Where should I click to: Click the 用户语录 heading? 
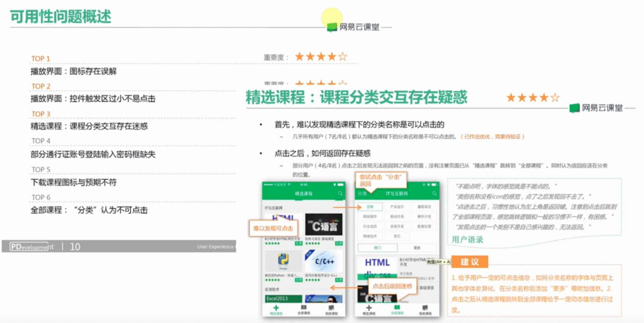pyautogui.click(x=468, y=239)
